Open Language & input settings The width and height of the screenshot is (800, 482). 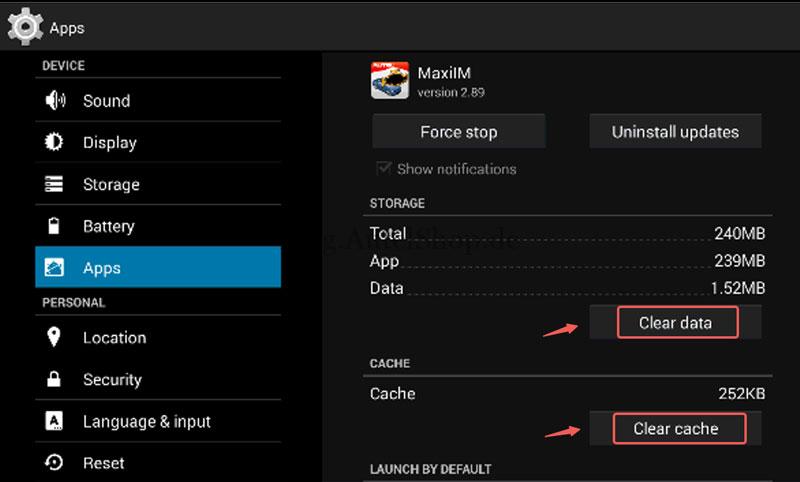point(147,422)
